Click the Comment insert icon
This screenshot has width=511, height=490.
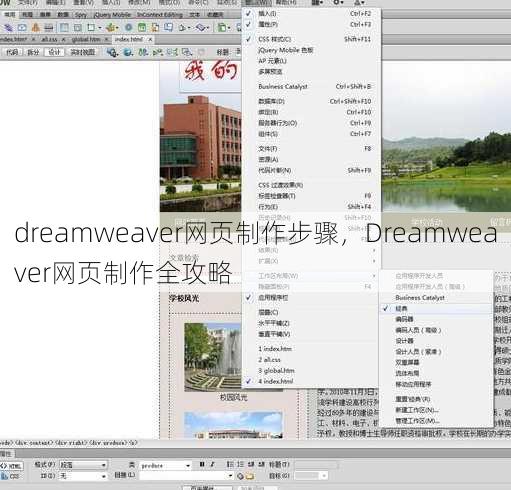pyautogui.click(x=169, y=27)
